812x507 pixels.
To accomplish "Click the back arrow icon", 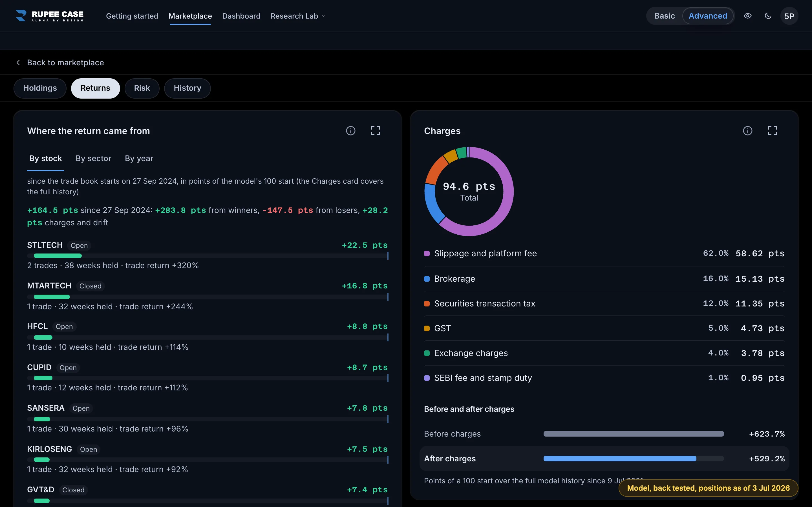I will click(x=18, y=63).
